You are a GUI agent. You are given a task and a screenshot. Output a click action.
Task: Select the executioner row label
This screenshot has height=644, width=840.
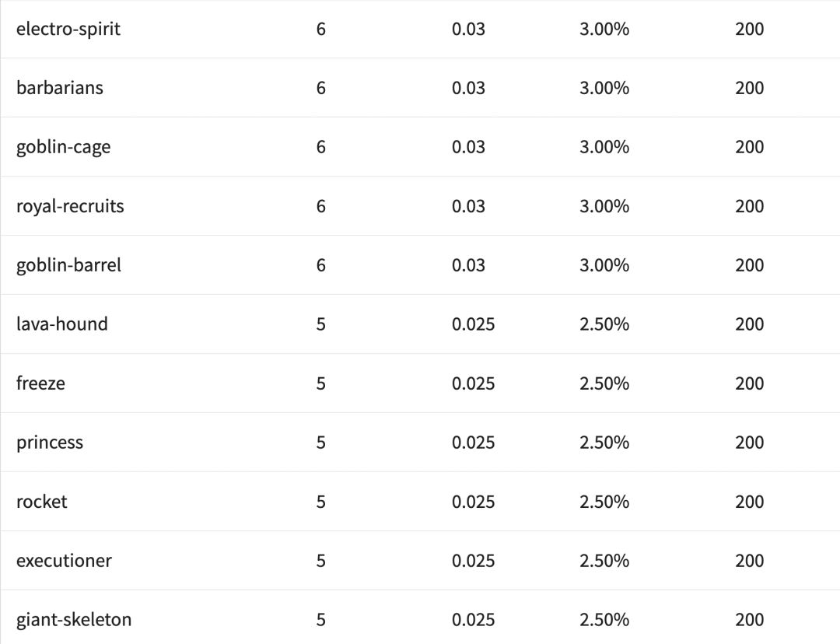click(64, 561)
